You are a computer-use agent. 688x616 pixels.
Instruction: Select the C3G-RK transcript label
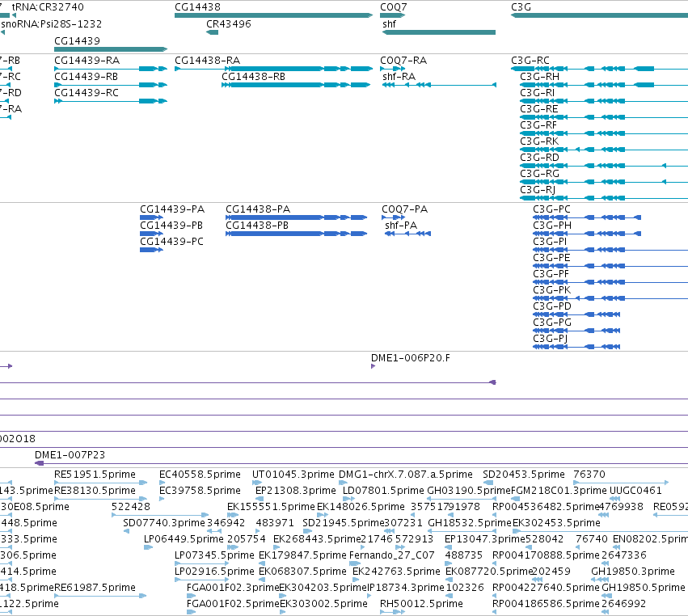click(x=539, y=141)
